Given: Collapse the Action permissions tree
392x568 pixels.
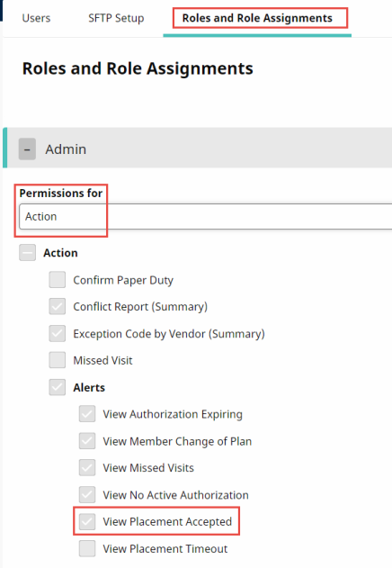Looking at the screenshot, I should pyautogui.click(x=28, y=252).
